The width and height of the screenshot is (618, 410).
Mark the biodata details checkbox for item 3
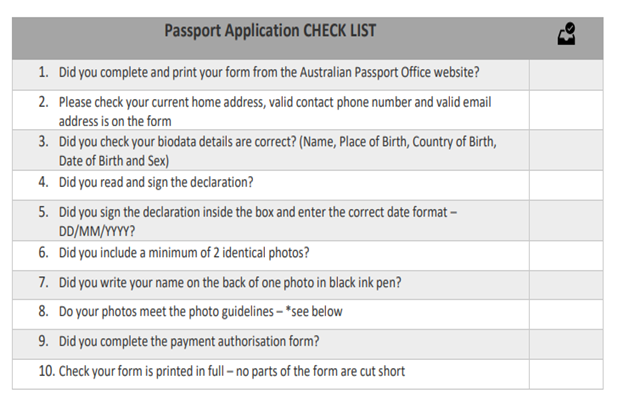(x=566, y=150)
